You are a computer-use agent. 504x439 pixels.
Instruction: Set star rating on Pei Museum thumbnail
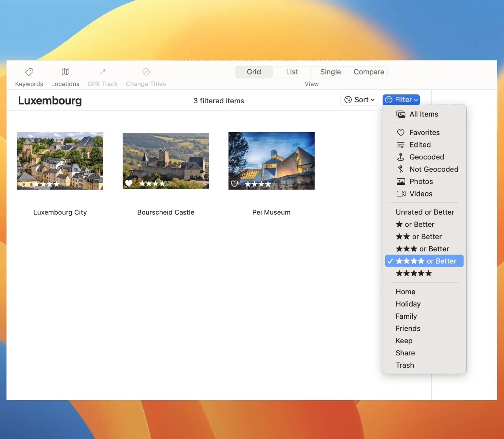[258, 184]
